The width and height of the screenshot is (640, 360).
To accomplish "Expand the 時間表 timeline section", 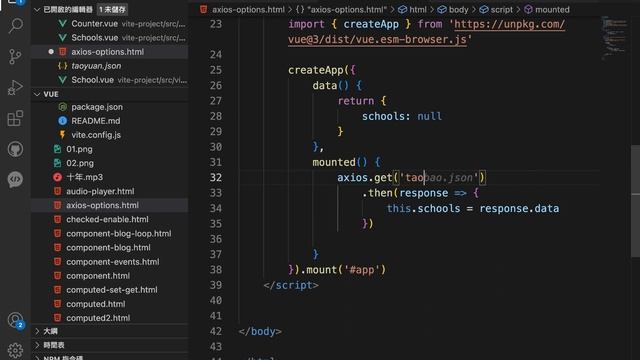I will coord(37,345).
